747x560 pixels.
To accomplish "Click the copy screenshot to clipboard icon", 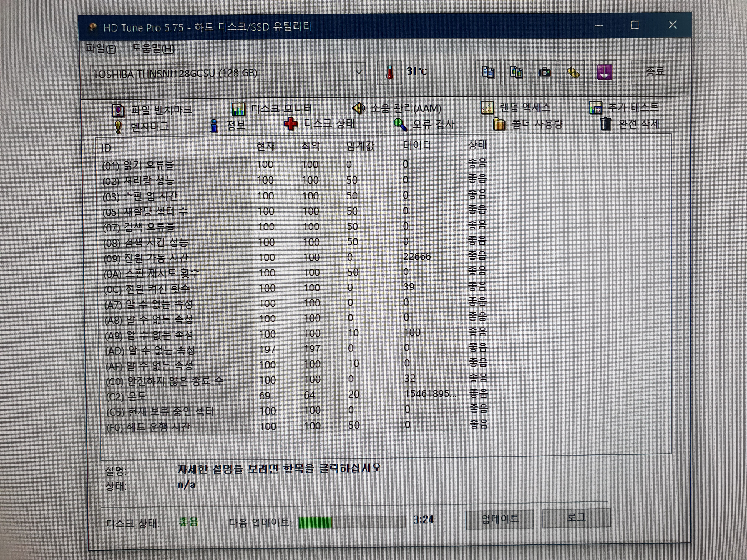I will [516, 72].
